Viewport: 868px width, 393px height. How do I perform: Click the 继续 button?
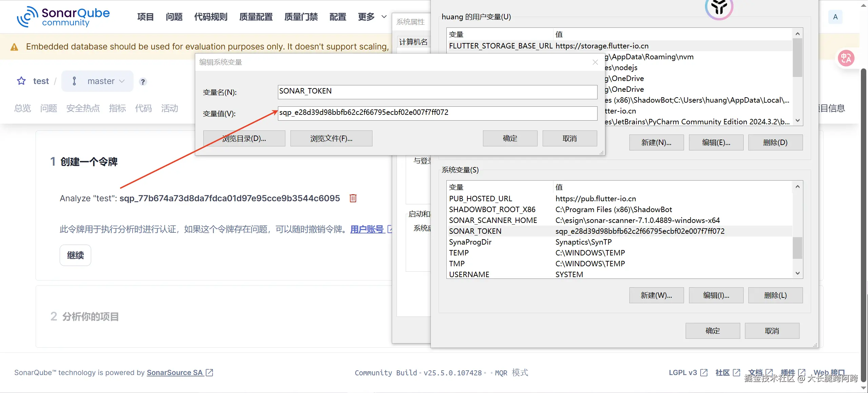click(x=75, y=255)
